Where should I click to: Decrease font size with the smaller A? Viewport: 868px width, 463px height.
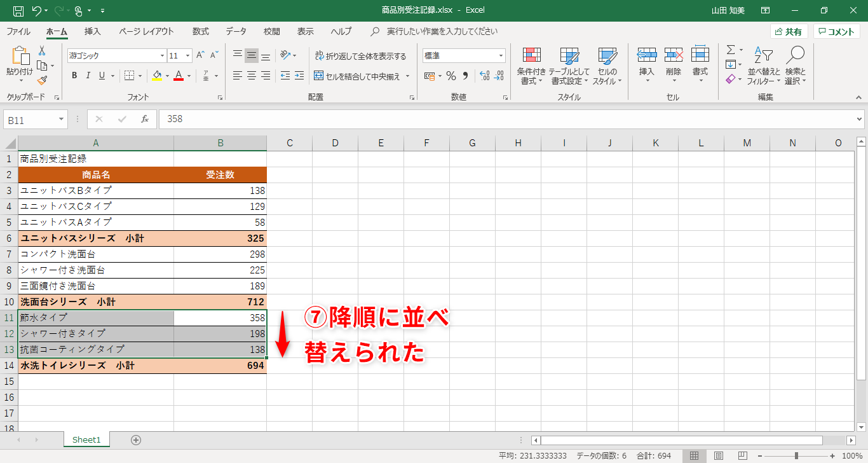coord(215,55)
